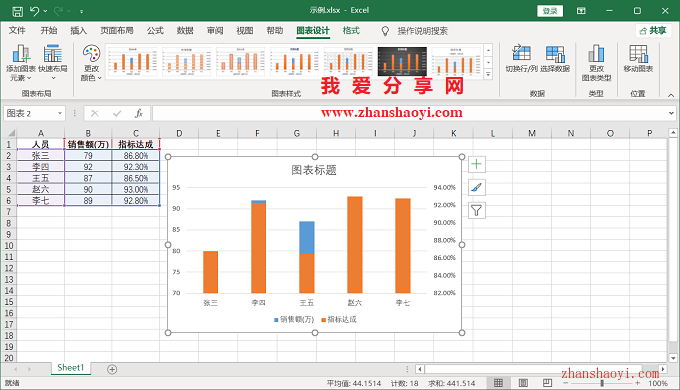Click the Chart Filters funnel button
This screenshot has width=680, height=390.
pyautogui.click(x=476, y=211)
